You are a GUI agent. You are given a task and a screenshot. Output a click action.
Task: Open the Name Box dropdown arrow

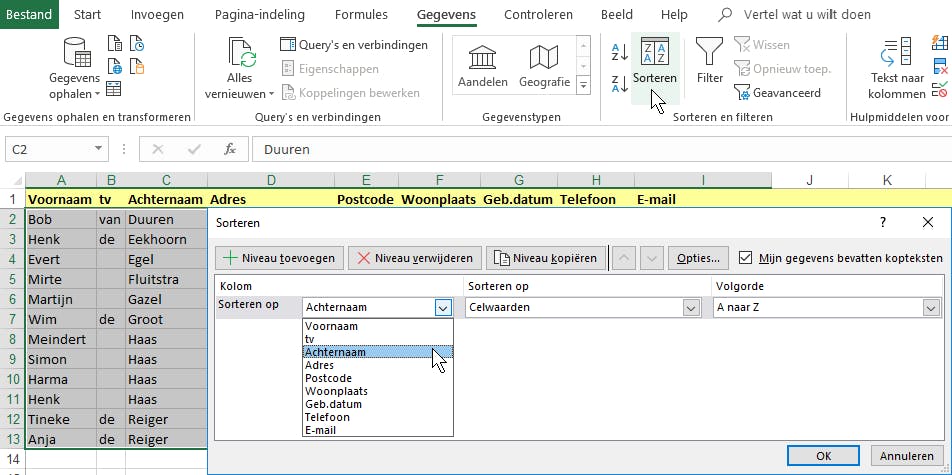click(98, 149)
